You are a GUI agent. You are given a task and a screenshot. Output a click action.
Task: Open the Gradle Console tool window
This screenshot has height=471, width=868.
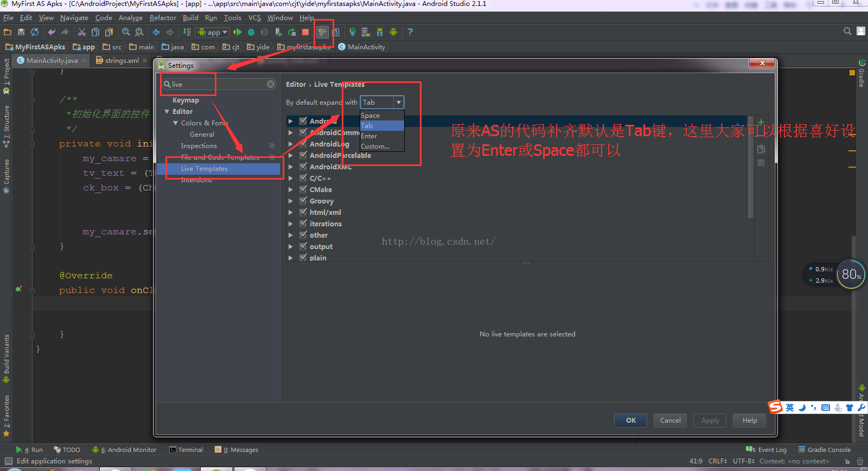coord(825,450)
